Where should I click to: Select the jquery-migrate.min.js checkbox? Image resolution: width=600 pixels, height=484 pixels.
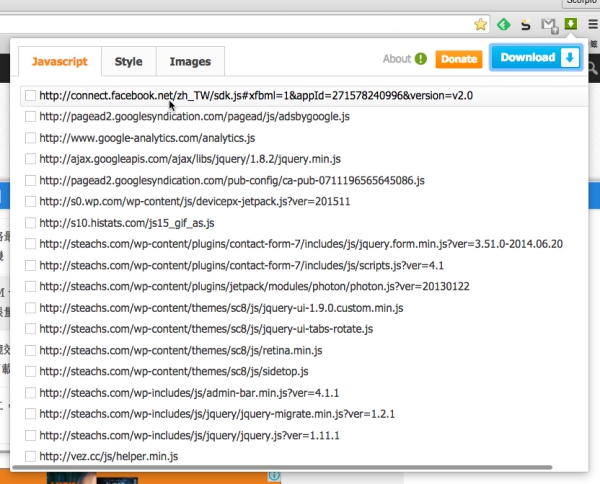[30, 414]
